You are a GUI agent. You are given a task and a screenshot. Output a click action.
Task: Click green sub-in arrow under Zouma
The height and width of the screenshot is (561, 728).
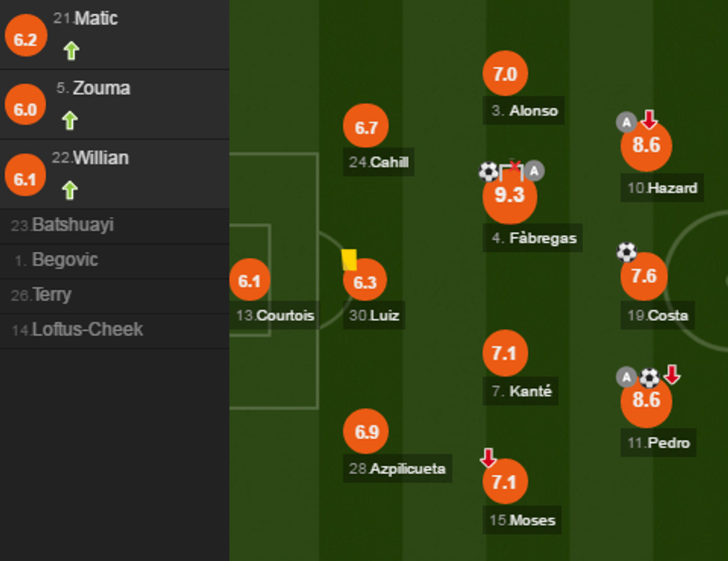pyautogui.click(x=70, y=120)
